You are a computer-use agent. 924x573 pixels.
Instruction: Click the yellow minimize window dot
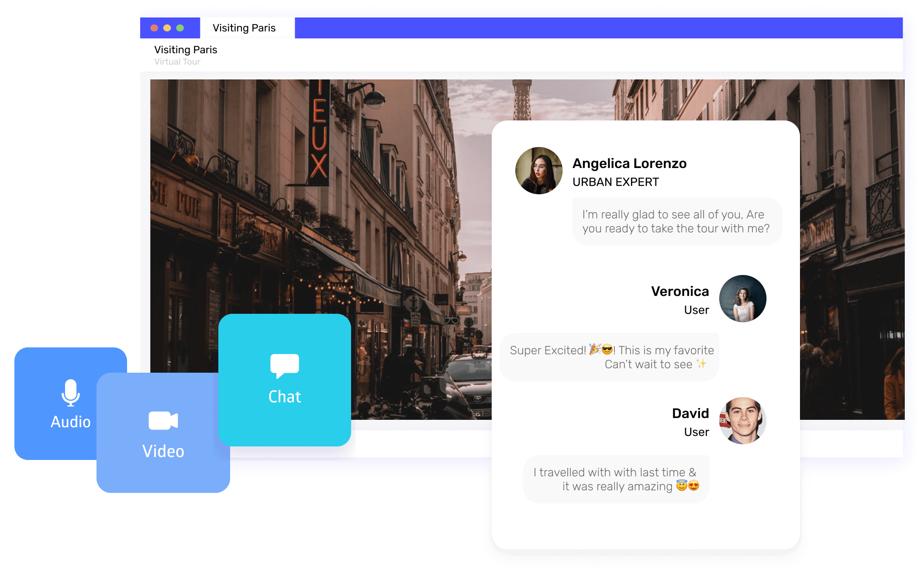(167, 28)
